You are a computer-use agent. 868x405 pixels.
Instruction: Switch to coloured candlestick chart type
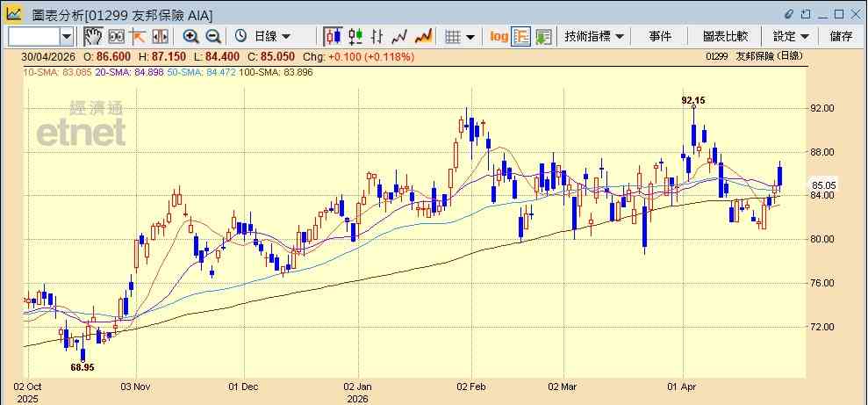[355, 37]
